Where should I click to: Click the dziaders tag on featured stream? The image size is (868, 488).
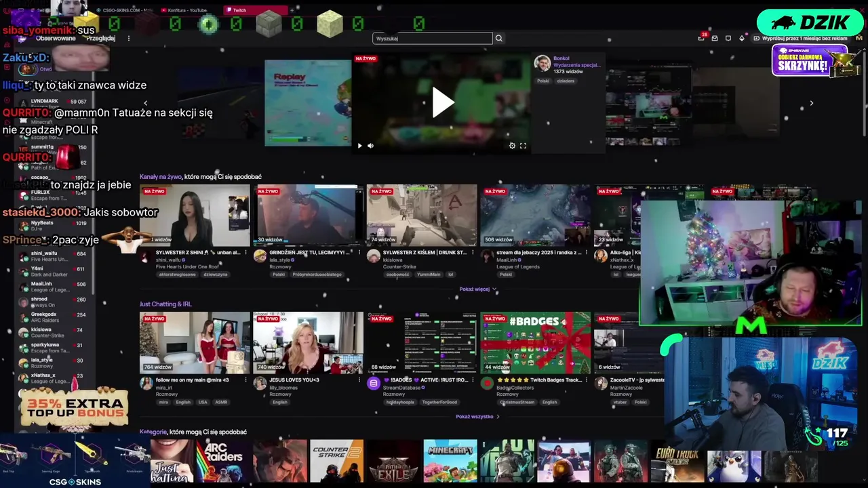pyautogui.click(x=566, y=81)
